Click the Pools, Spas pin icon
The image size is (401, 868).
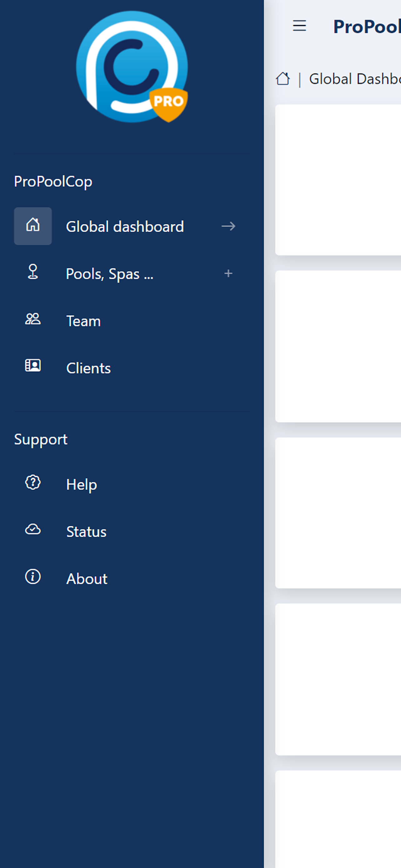point(33,272)
